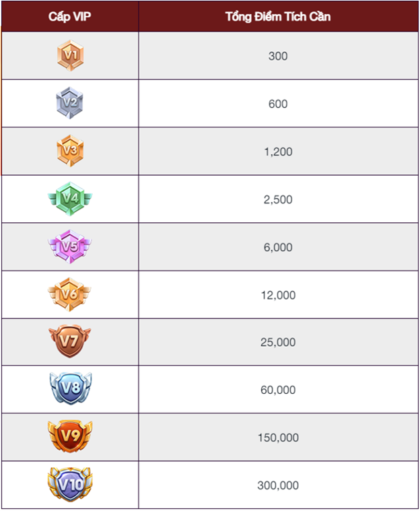This screenshot has width=420, height=511.
Task: Select the pink V5 VIP badge
Action: click(70, 246)
